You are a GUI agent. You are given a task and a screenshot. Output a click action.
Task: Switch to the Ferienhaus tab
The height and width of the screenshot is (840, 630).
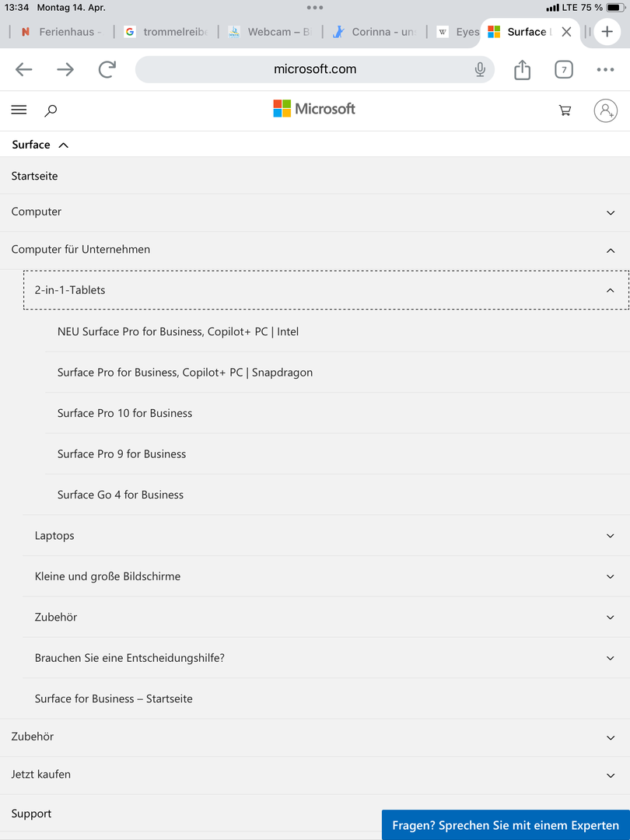(x=62, y=32)
